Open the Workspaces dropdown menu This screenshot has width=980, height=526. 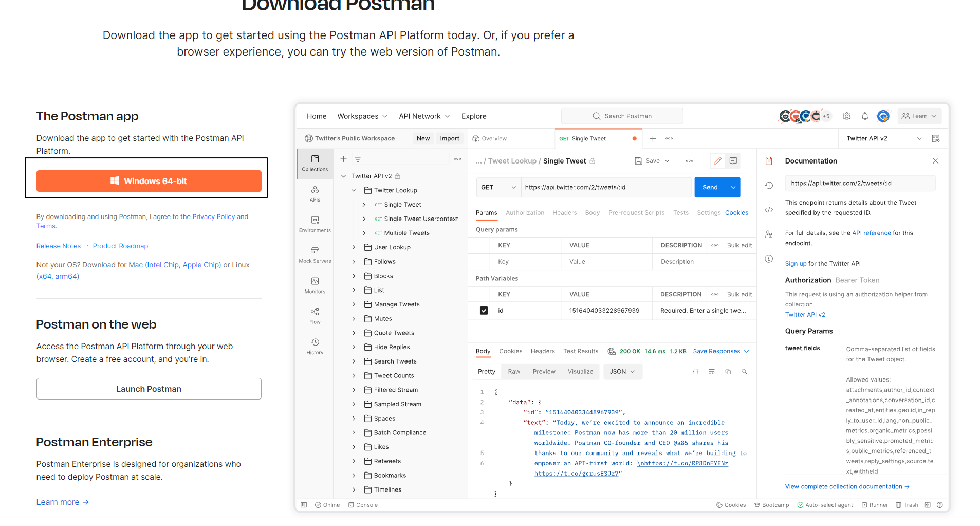pos(362,116)
